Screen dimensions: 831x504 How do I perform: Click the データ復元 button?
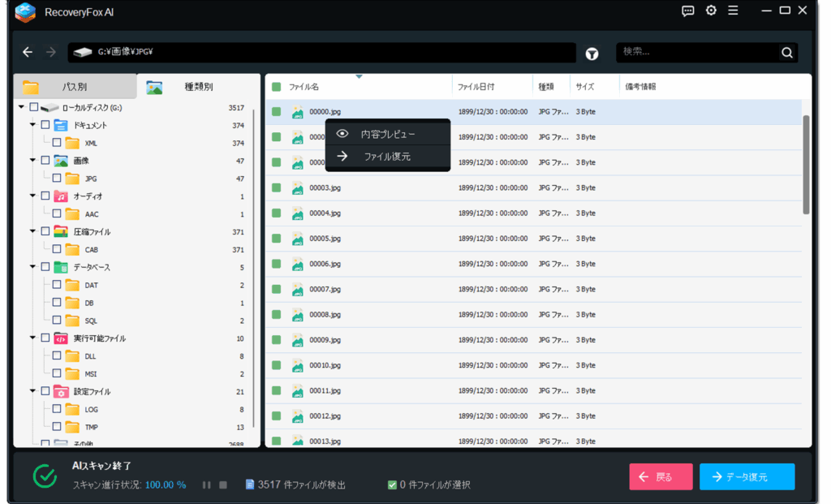coord(747,476)
